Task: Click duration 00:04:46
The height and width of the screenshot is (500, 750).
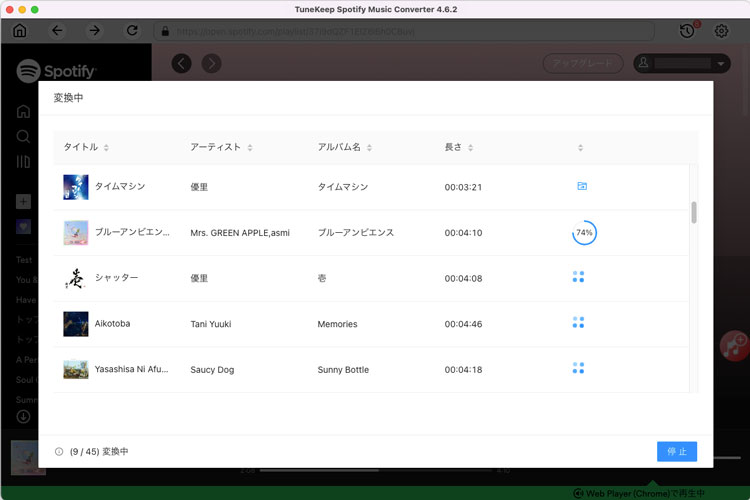Action: (x=463, y=324)
